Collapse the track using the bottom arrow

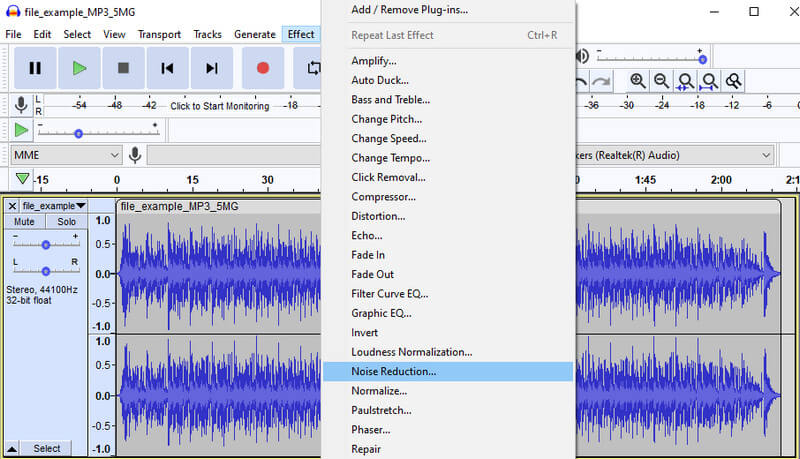(x=11, y=448)
